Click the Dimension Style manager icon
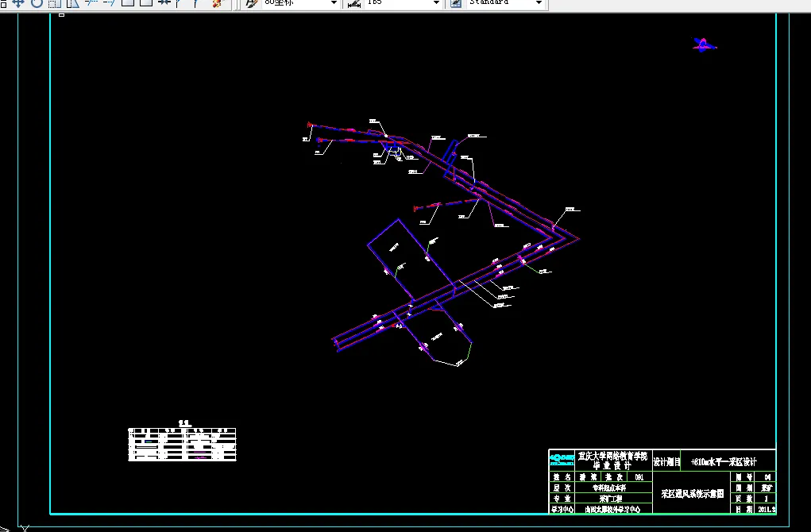811x532 pixels. click(354, 3)
